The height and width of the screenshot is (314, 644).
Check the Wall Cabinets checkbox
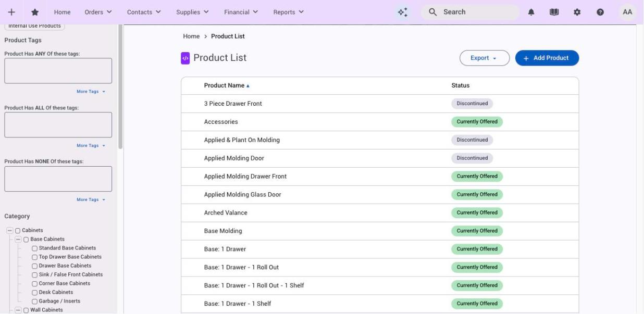pyautogui.click(x=26, y=310)
